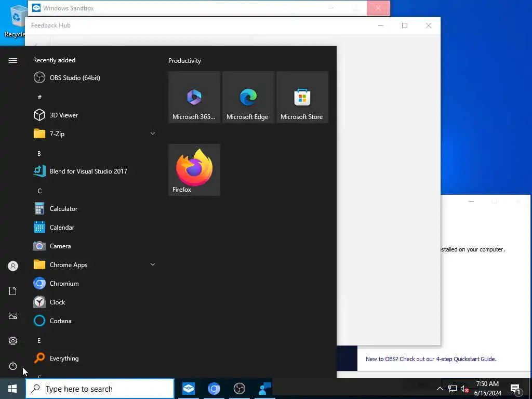Open Feedback Hub from the taskbar
Image resolution: width=532 pixels, height=399 pixels.
coord(264,389)
